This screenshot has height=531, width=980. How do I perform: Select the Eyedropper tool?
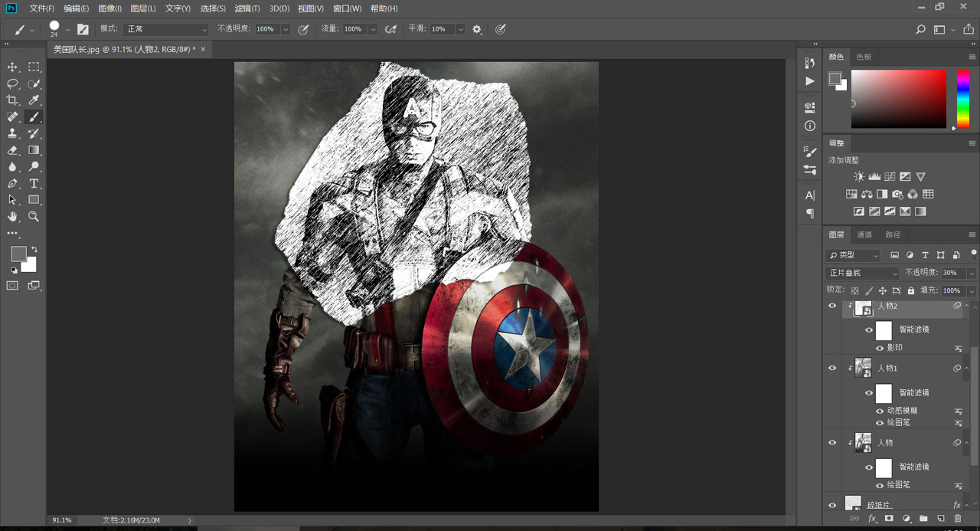pyautogui.click(x=34, y=100)
